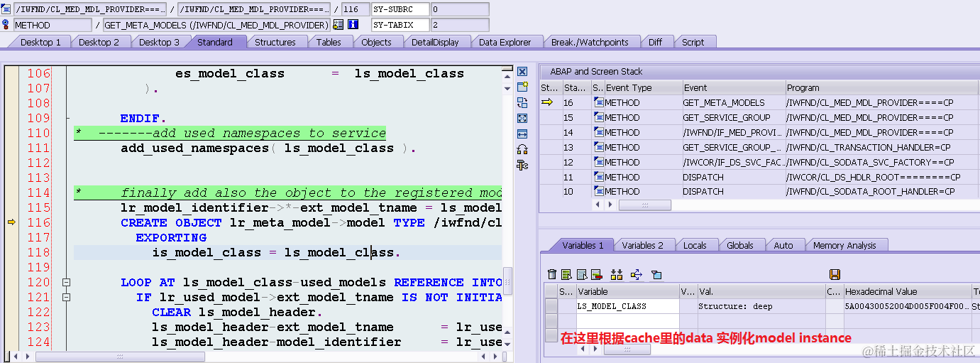Click the trash delete icon in Variables toolbar
Image resolution: width=980 pixels, height=363 pixels.
pos(552,274)
